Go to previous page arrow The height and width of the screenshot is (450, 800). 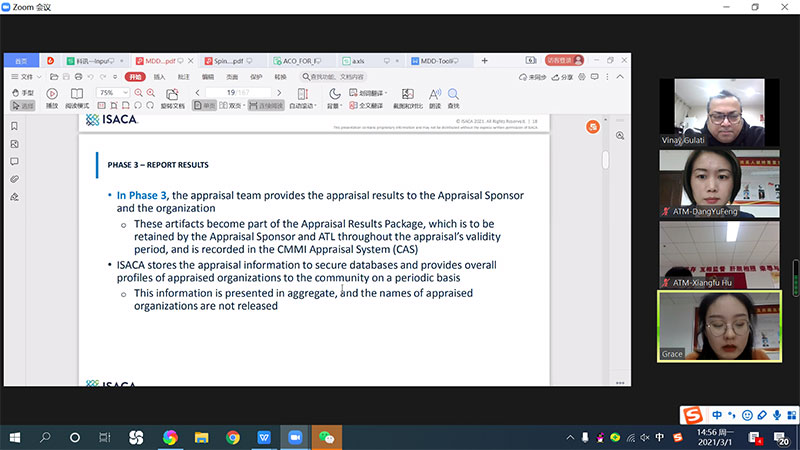[197, 93]
